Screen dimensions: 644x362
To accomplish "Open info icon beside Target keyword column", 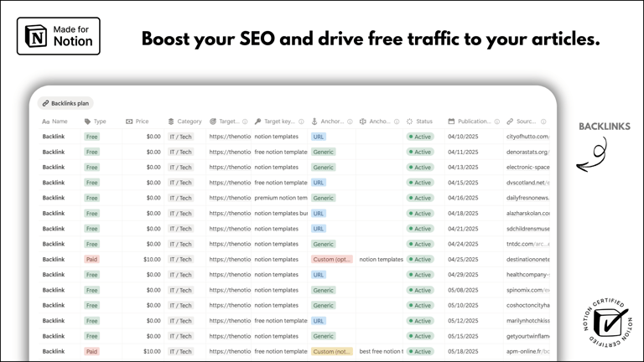I will coord(301,122).
